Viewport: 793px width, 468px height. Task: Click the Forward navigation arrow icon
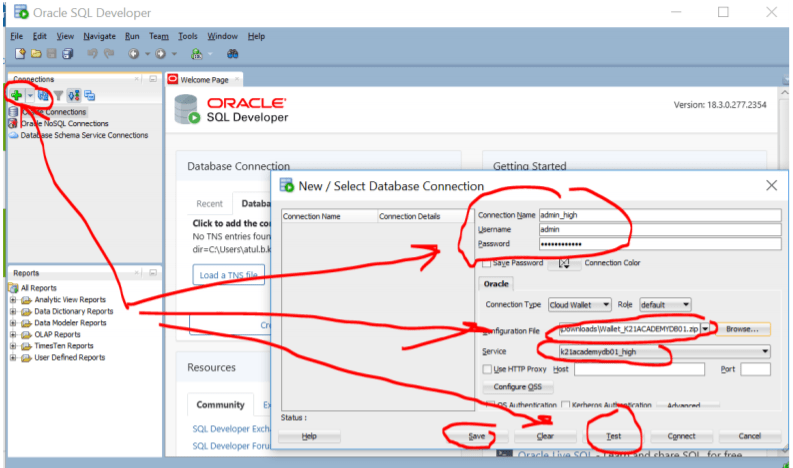160,54
